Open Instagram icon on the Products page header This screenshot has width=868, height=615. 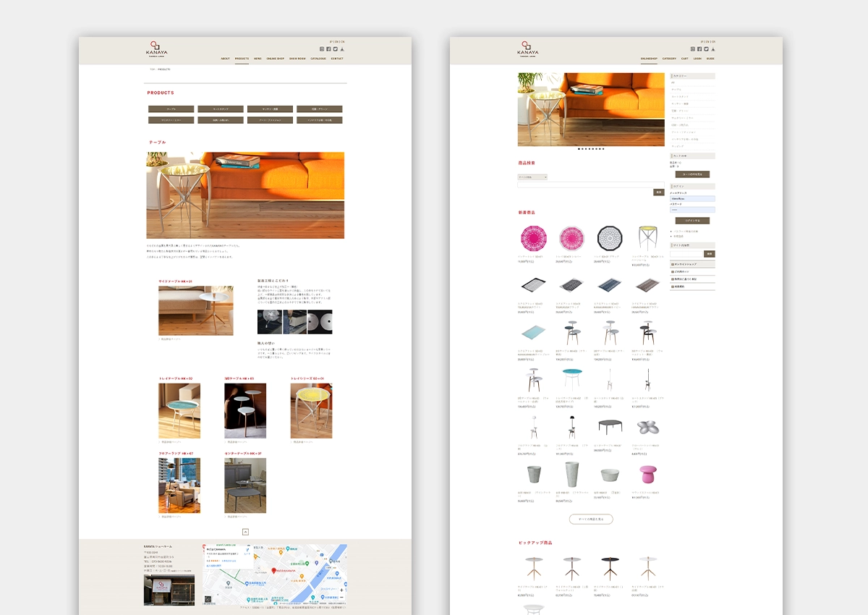point(322,49)
